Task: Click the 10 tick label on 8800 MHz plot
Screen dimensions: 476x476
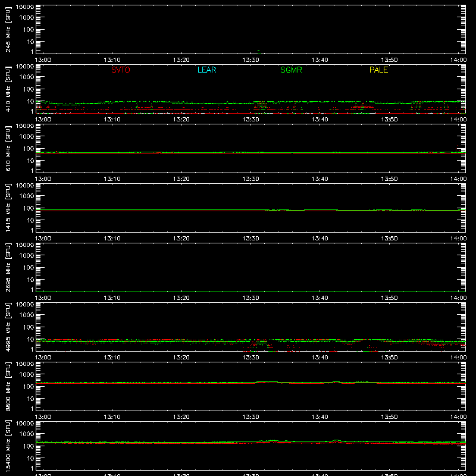Action: coord(30,399)
